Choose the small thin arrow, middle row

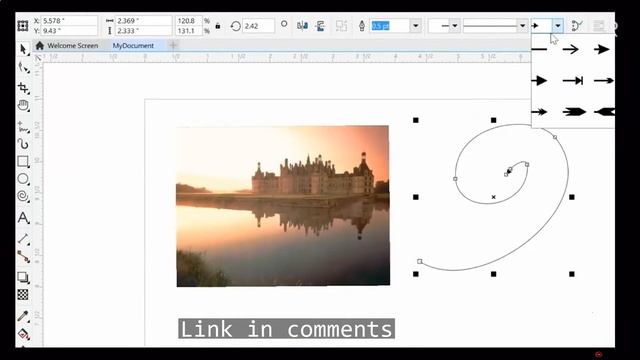coord(604,80)
